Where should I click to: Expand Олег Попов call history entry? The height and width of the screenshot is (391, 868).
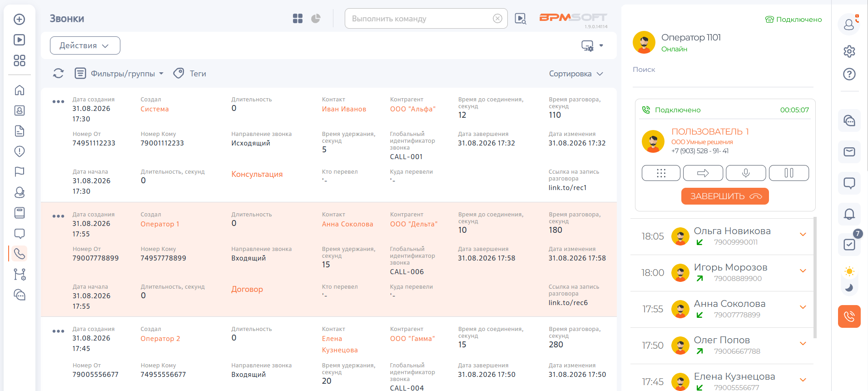tap(803, 344)
